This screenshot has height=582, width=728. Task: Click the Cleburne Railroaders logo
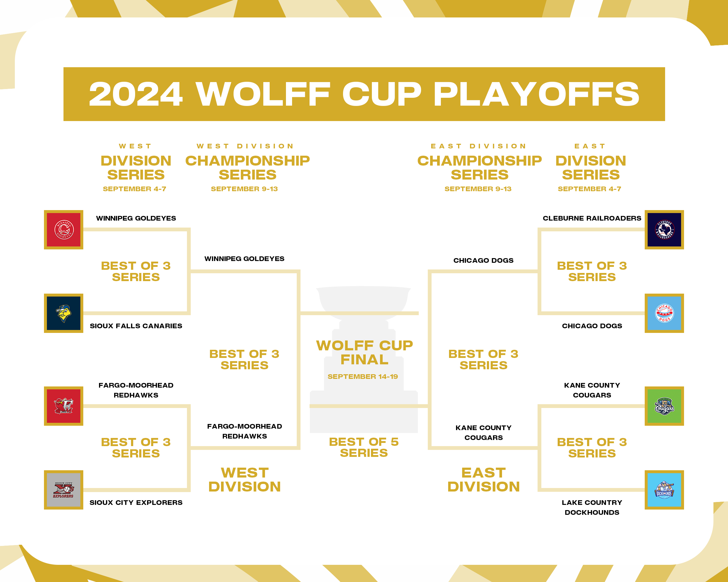pos(664,230)
